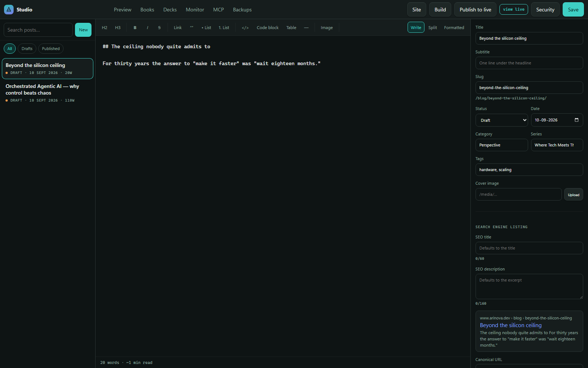Apply bold formatting
This screenshot has height=368, width=588.
135,28
